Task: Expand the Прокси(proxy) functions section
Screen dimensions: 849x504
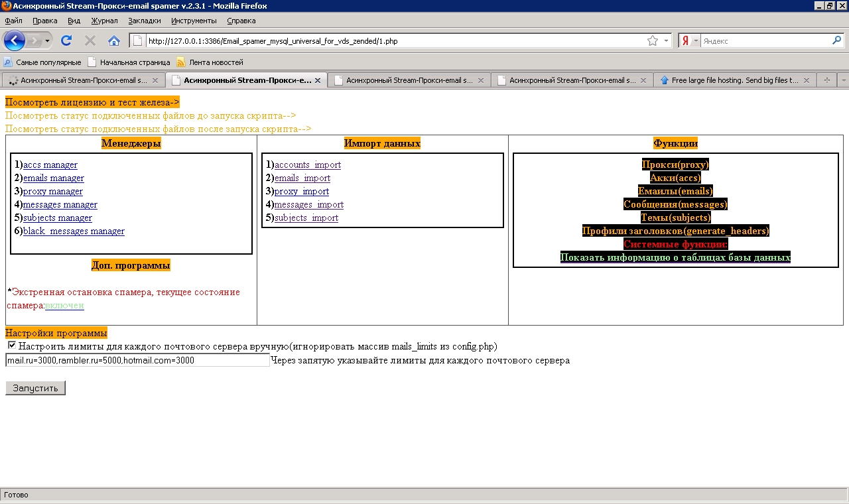Action: pos(675,164)
